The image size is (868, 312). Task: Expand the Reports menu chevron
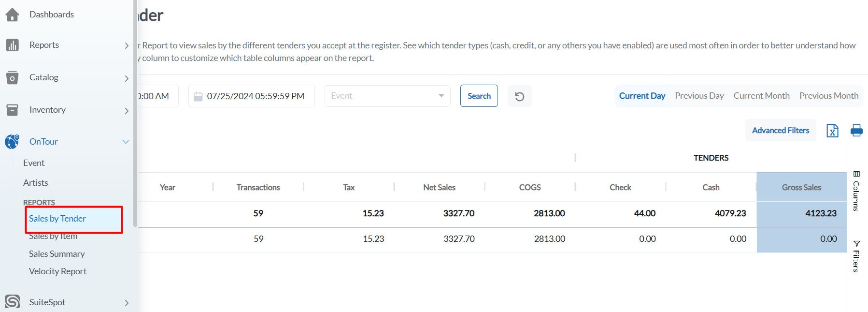point(127,45)
